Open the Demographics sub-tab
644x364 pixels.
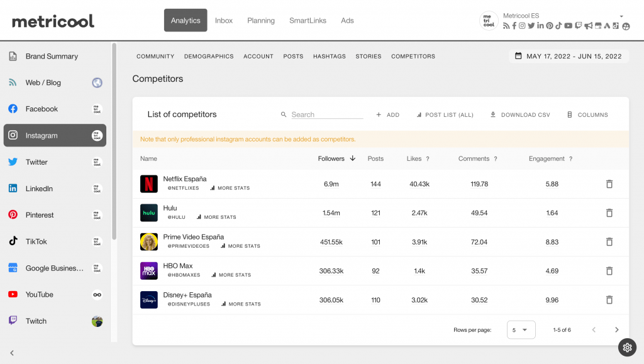(209, 56)
